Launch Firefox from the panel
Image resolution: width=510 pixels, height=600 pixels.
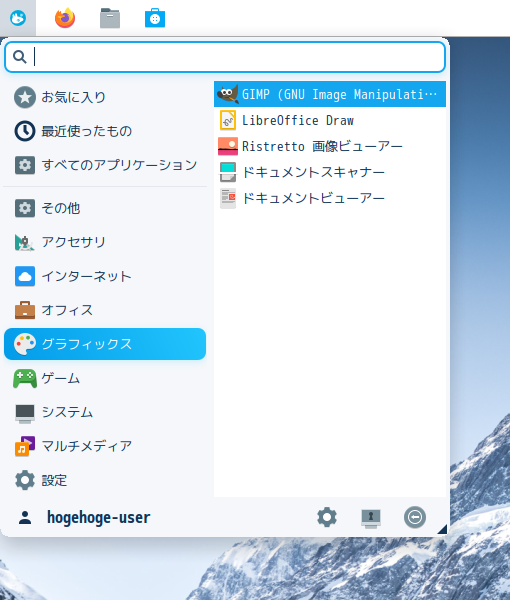65,18
